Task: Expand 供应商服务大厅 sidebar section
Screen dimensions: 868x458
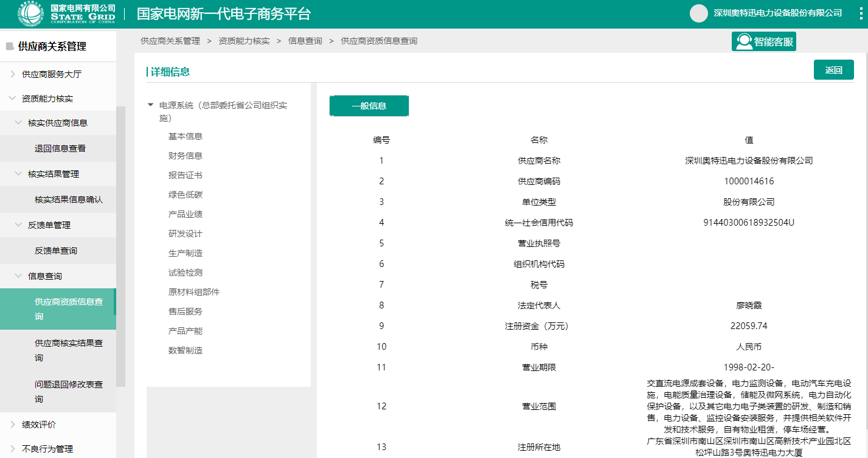Action: (13, 74)
